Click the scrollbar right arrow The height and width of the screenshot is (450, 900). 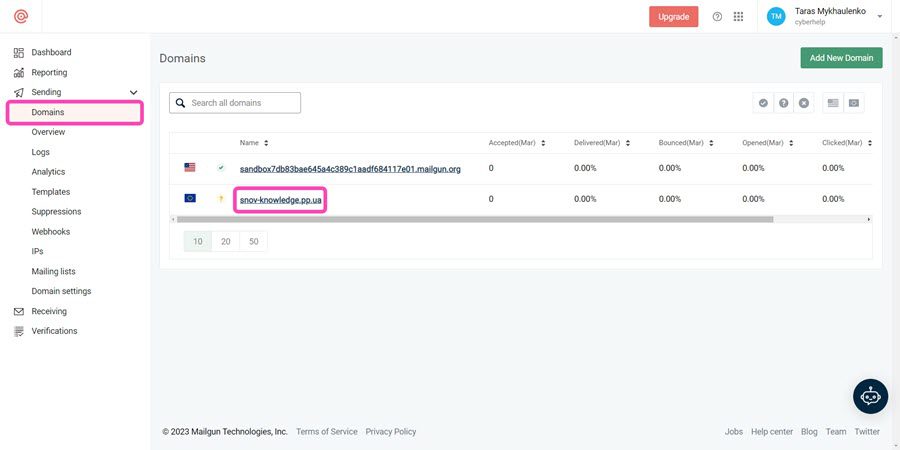(x=869, y=219)
